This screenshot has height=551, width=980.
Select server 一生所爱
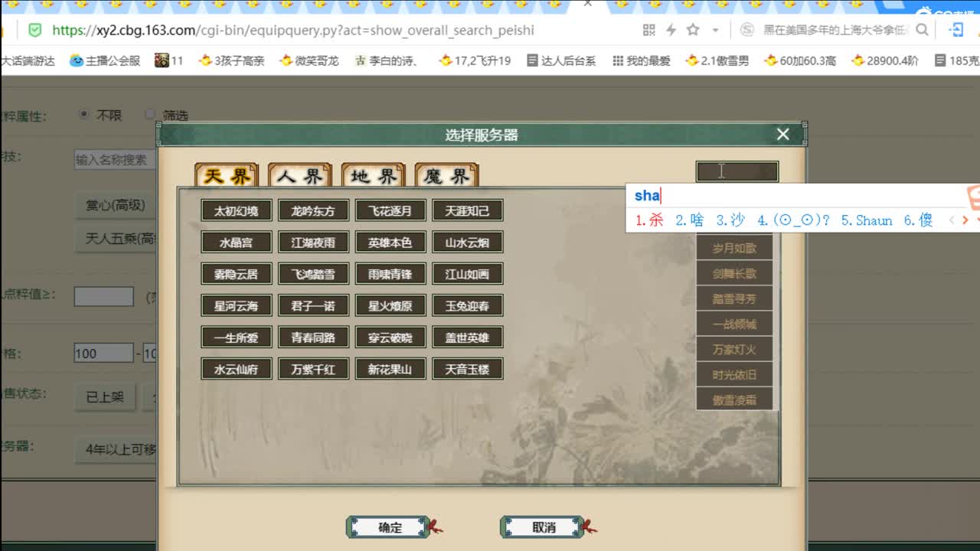pos(237,337)
